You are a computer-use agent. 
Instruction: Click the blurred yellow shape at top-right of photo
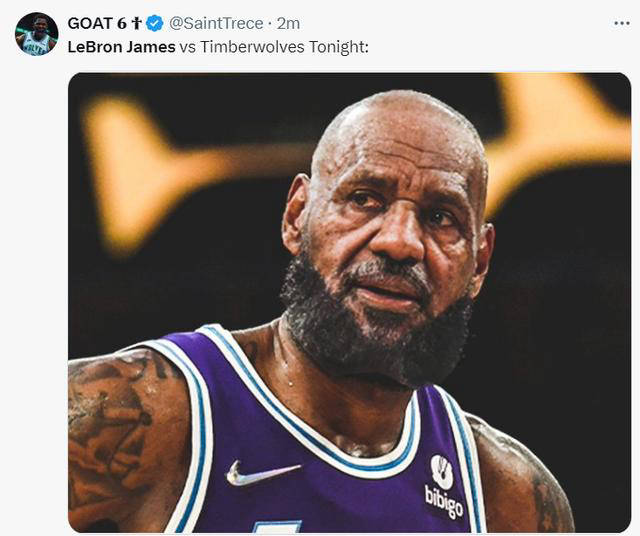(x=560, y=130)
